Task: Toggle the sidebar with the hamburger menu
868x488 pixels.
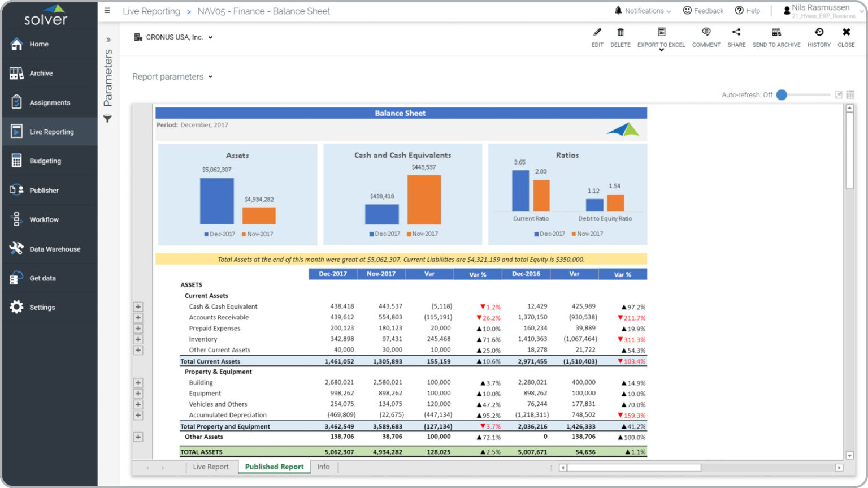Action: [107, 10]
